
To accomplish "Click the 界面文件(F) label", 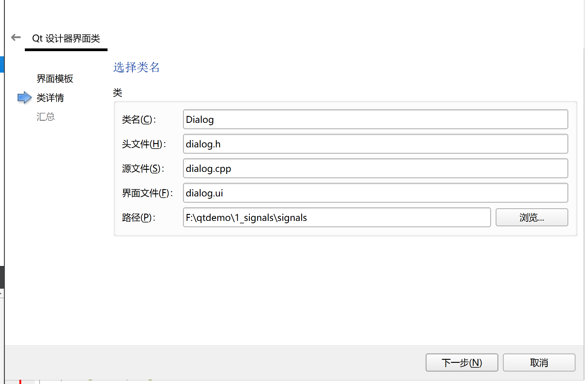I will (x=147, y=193).
